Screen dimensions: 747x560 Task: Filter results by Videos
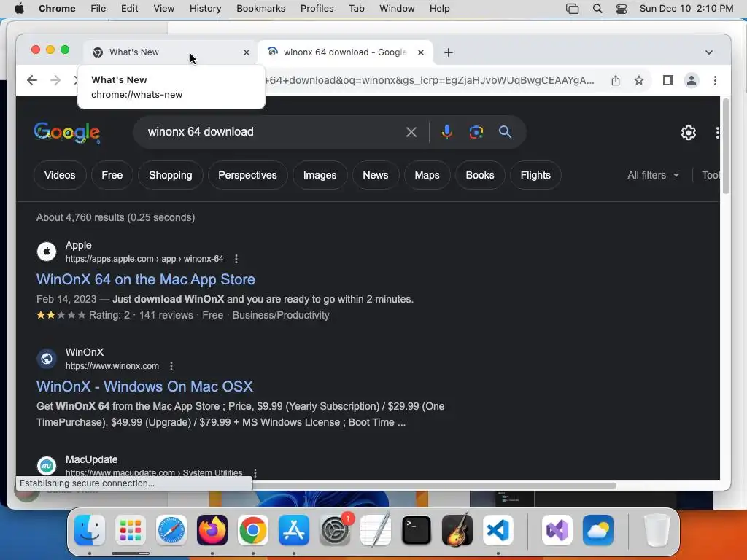click(x=60, y=175)
